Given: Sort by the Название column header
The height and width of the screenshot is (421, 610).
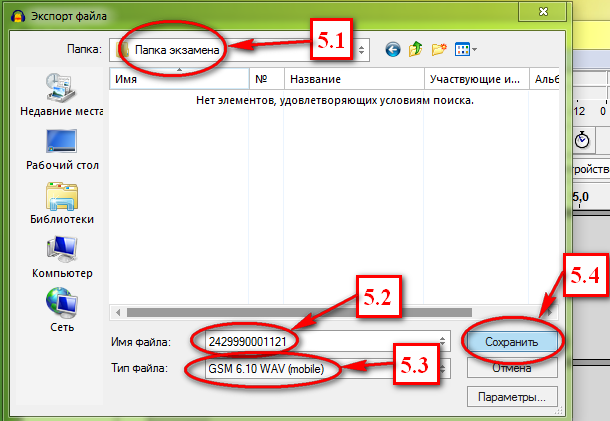Looking at the screenshot, I should [x=350, y=79].
